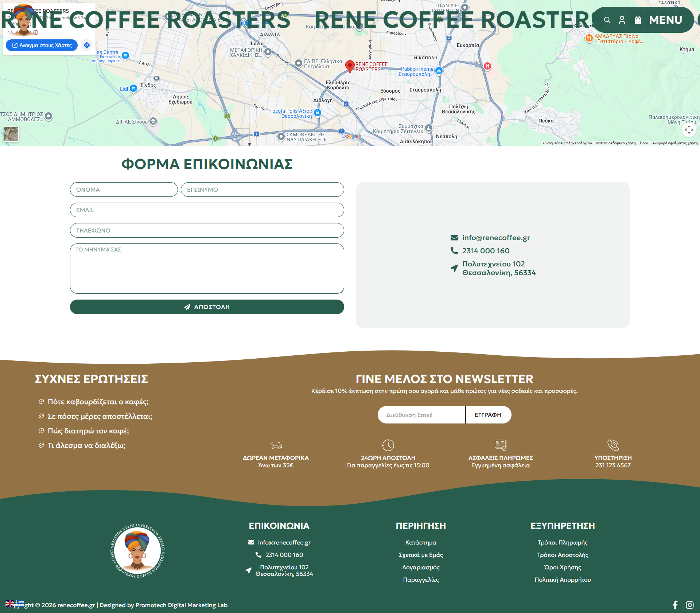This screenshot has height=613, width=700.
Task: Toggle the satellite layer thumbnail on map
Action: (x=11, y=134)
